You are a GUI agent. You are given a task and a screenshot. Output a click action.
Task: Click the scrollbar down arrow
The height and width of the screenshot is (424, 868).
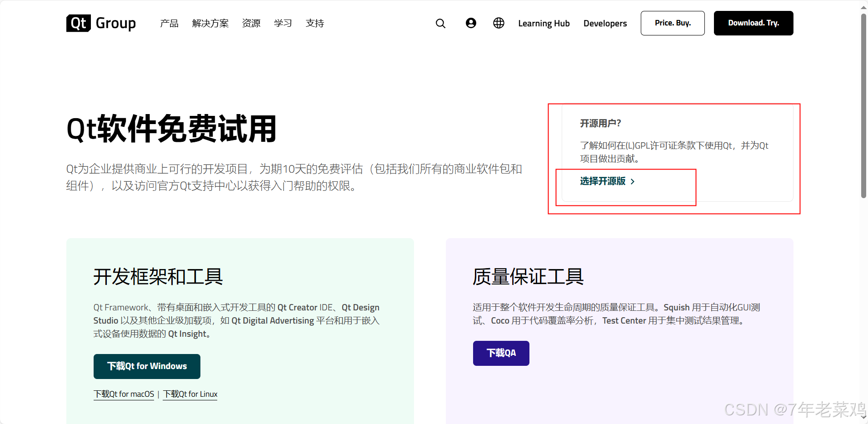(863, 417)
